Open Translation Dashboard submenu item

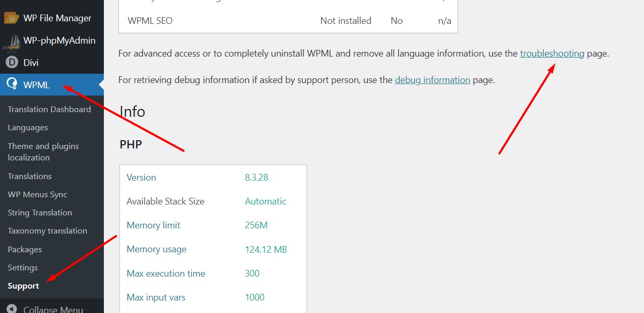49,109
